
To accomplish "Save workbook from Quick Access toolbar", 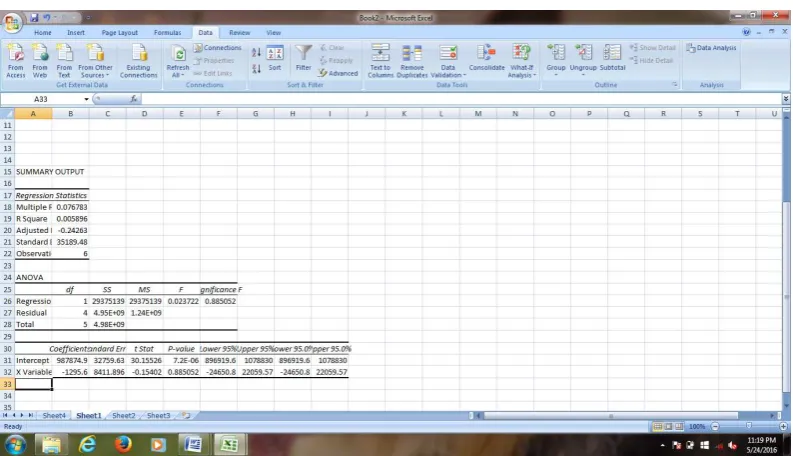I will coord(34,18).
